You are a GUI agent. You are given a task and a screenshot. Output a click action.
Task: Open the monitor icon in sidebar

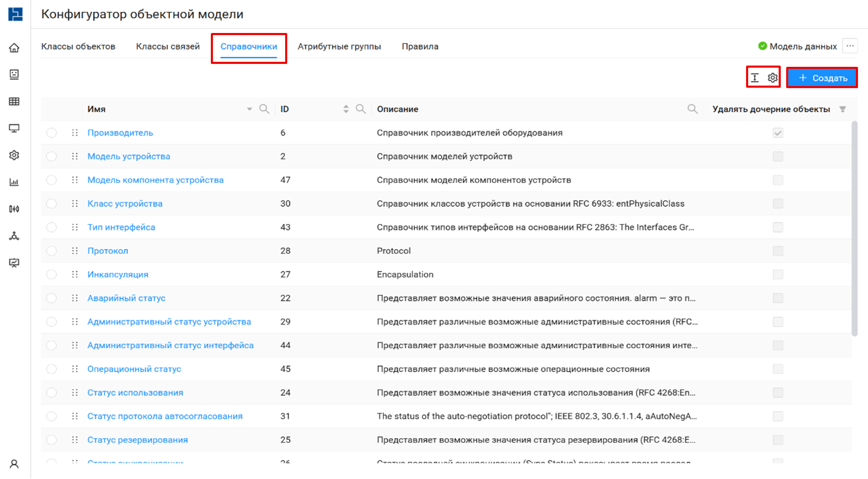click(x=14, y=128)
